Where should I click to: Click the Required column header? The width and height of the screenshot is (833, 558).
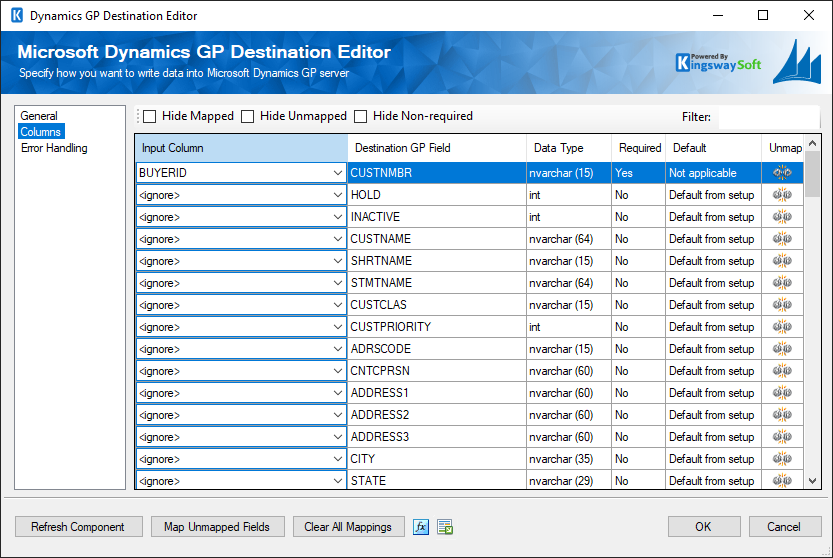(639, 148)
